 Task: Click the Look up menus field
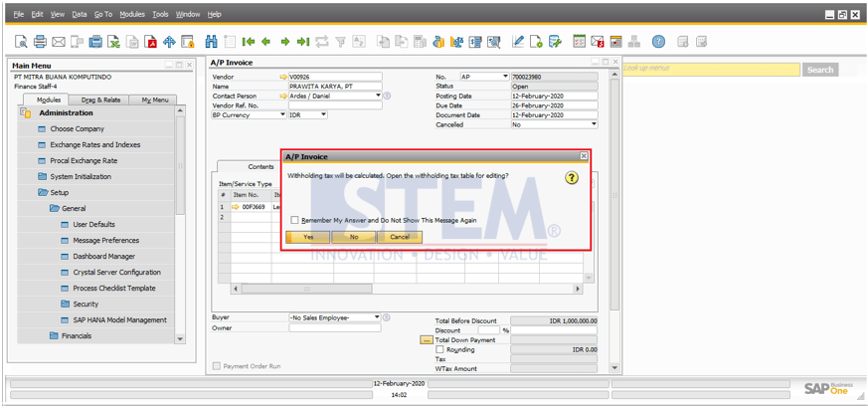coord(711,70)
